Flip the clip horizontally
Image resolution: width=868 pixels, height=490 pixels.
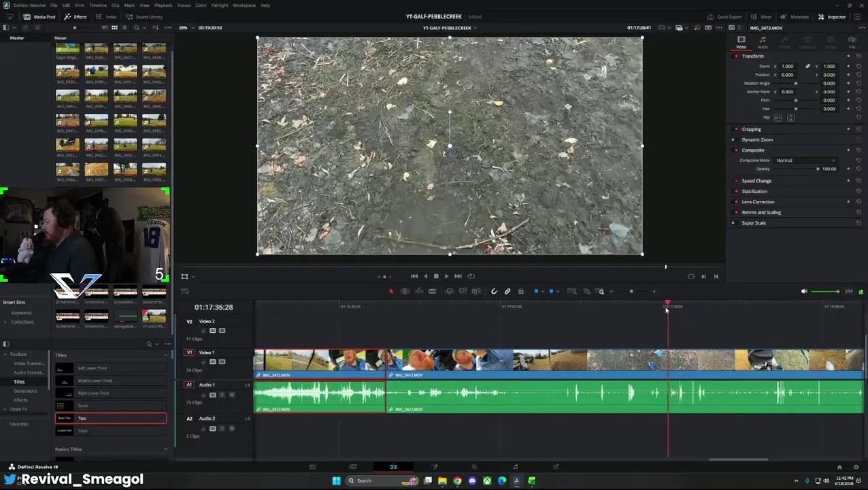(x=778, y=118)
